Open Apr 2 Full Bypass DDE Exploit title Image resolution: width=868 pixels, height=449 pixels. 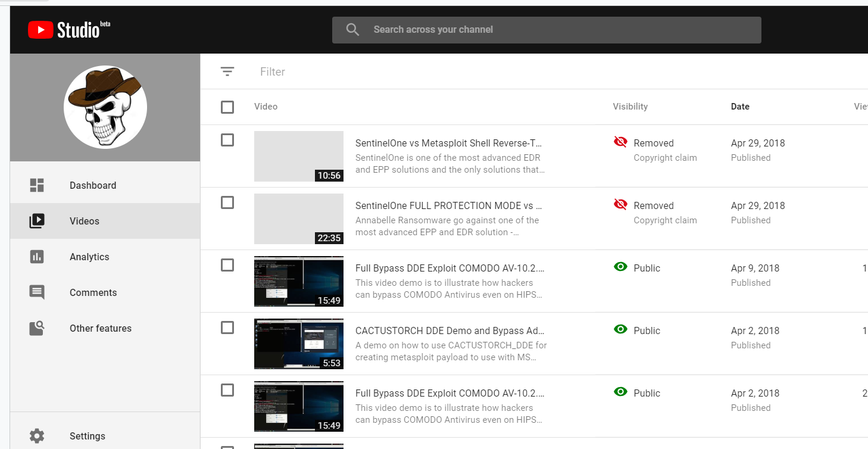click(x=450, y=393)
